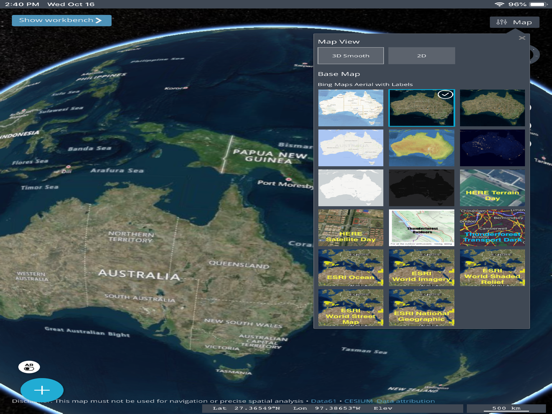The height and width of the screenshot is (414, 552).
Task: Click the Lat Lon coordinates bar
Action: 332,408
